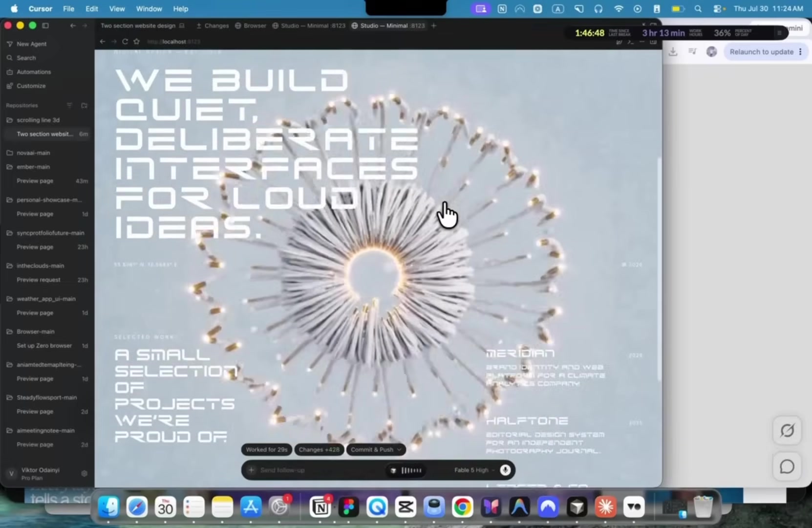812x528 pixels.
Task: Open the chat bubble icon in Chrome window
Action: [787, 466]
